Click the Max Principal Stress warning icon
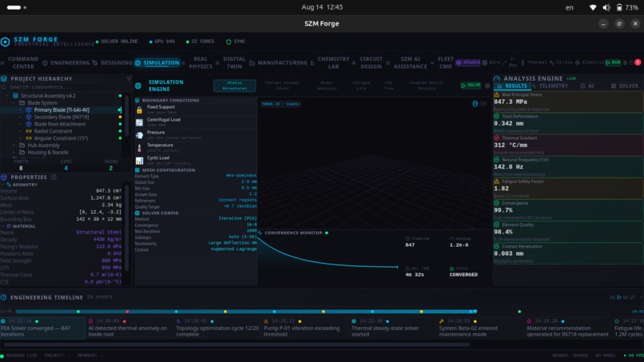644x362 pixels. [x=496, y=94]
